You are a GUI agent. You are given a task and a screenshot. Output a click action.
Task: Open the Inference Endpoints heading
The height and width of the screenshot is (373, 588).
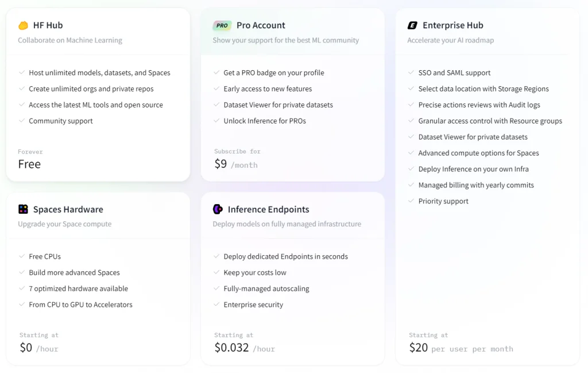[268, 209]
